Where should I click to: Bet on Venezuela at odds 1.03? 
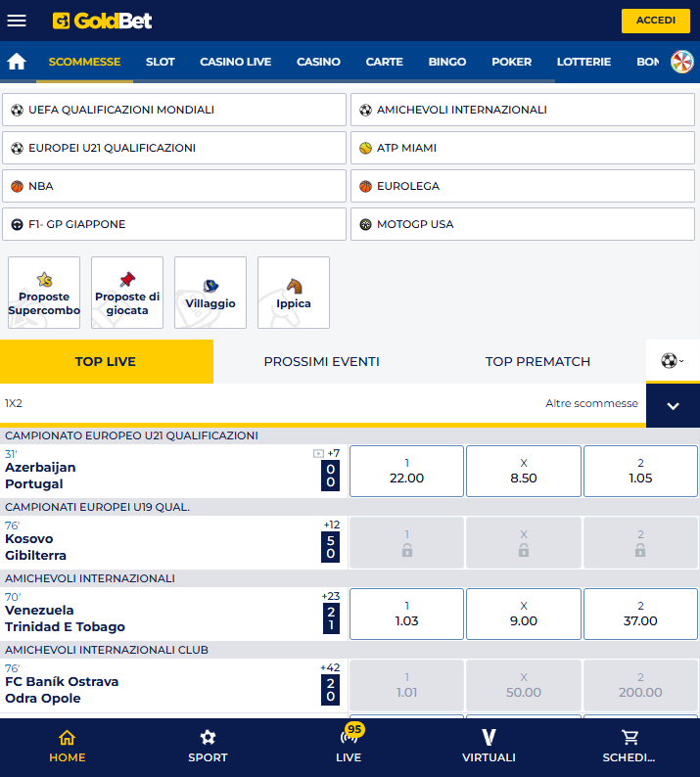[406, 614]
